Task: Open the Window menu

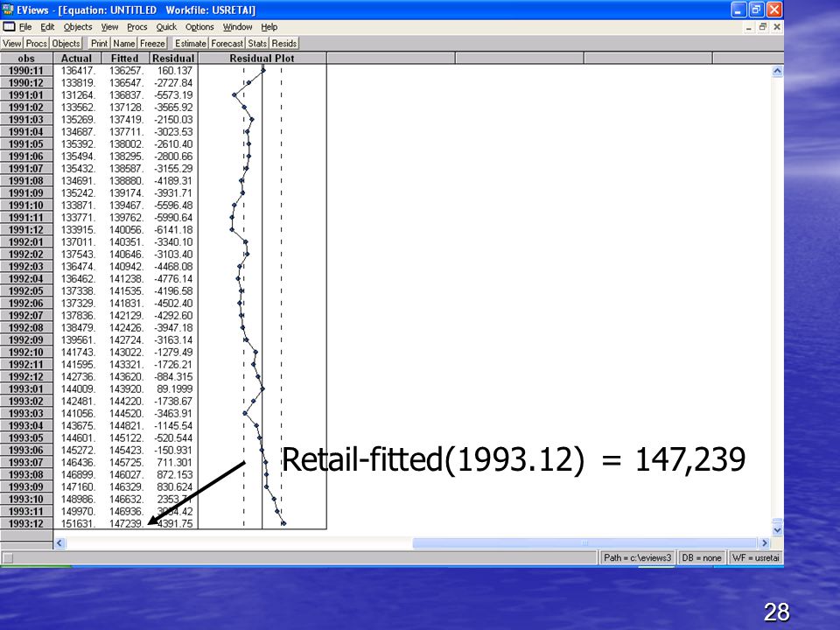Action: pyautogui.click(x=237, y=27)
